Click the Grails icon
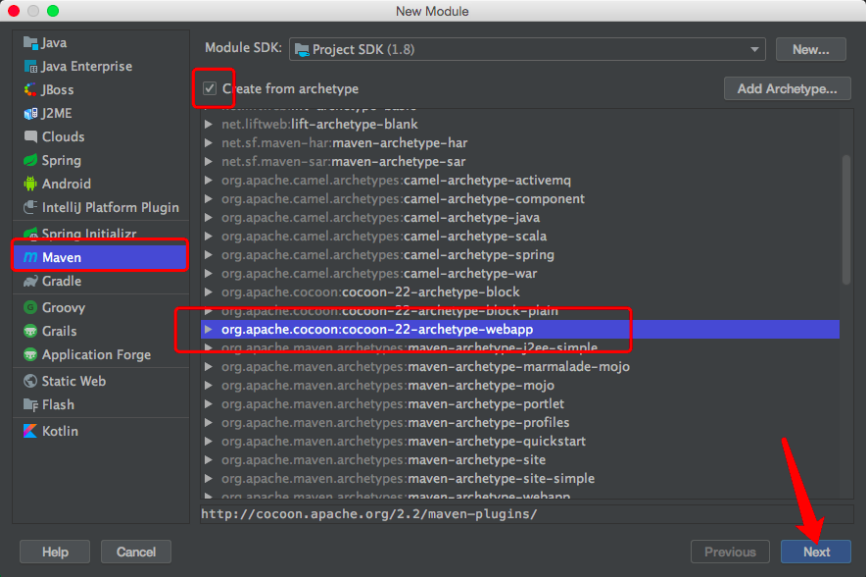 pos(30,331)
